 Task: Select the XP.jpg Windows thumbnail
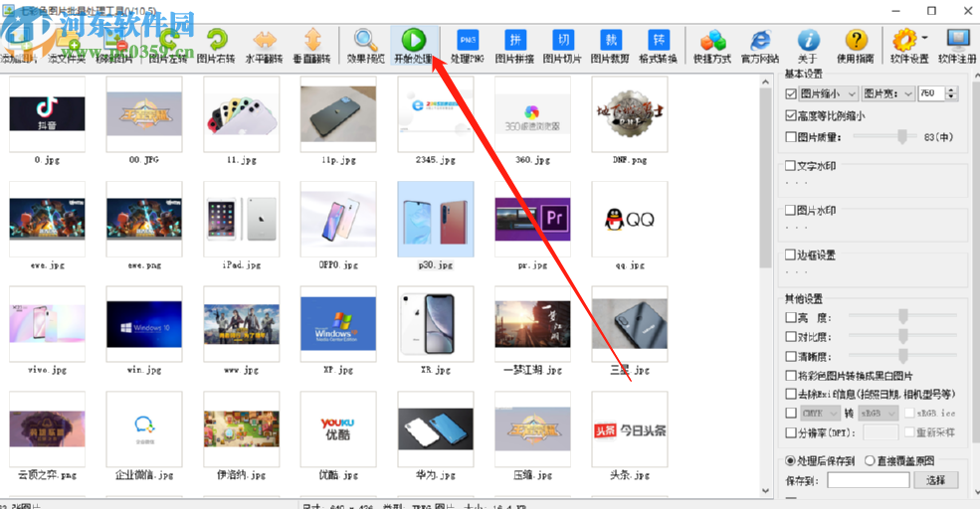(x=338, y=324)
